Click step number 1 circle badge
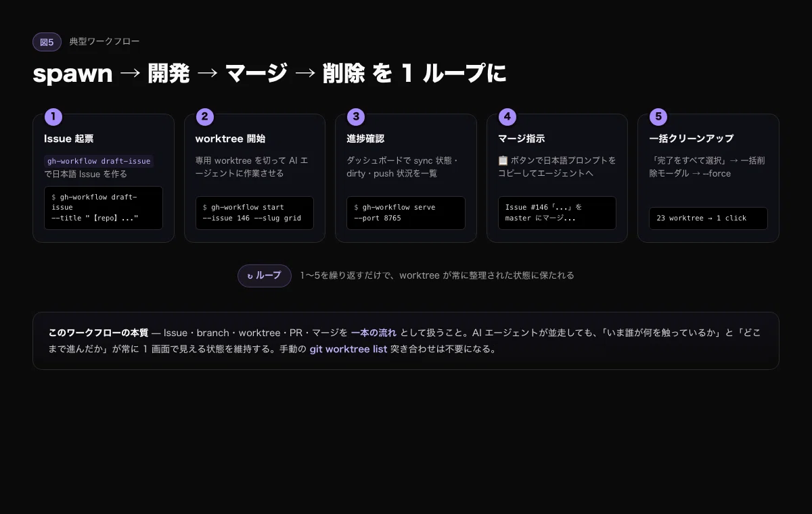The image size is (812, 514). 53,117
